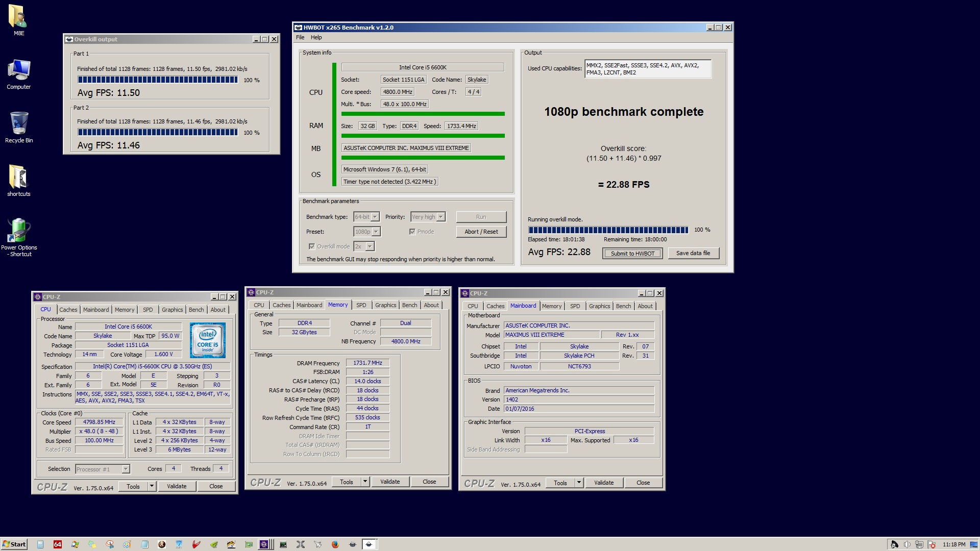Screen dimensions: 980x551
Task: Open CPU tab in CPU-Z Mainboard window
Action: pyautogui.click(x=473, y=306)
